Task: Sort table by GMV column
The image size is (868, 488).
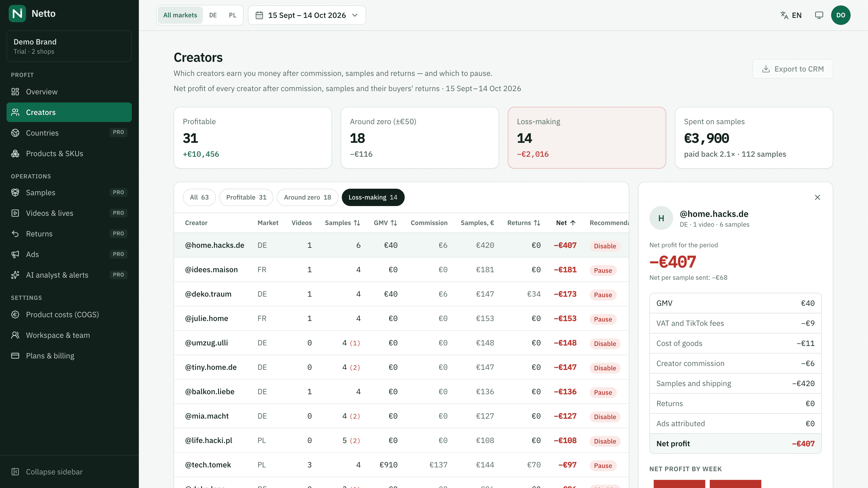Action: [385, 223]
